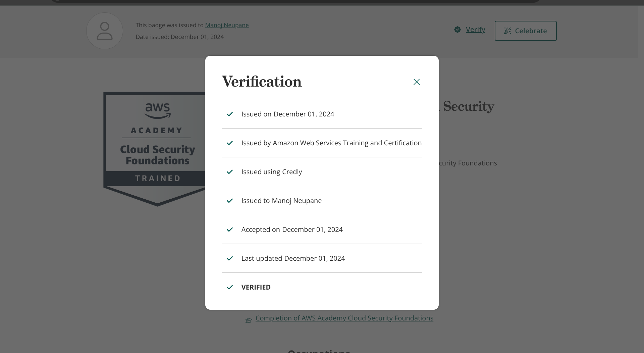This screenshot has height=353, width=644.
Task: Click the VERIFIED status text
Action: (256, 287)
